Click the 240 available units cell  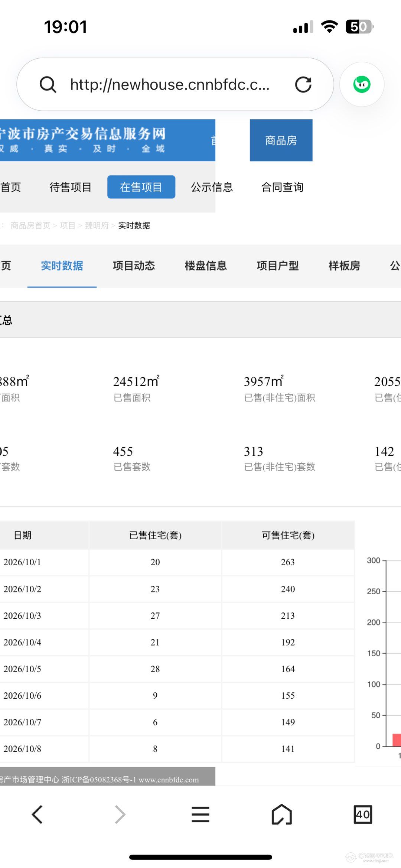288,589
